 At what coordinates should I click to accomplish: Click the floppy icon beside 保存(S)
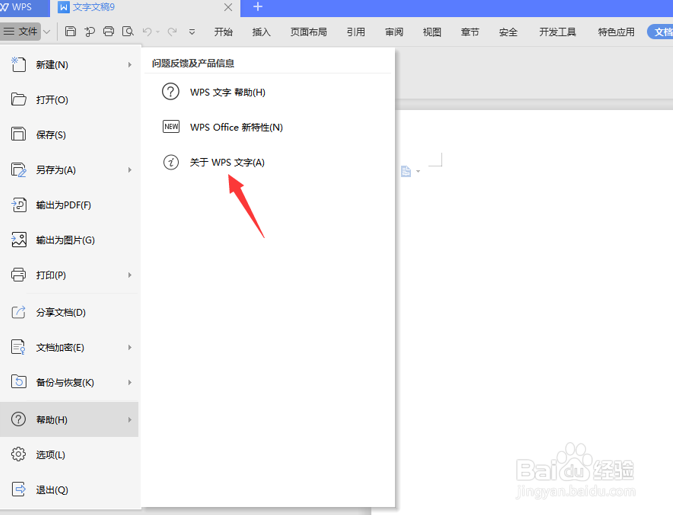click(18, 134)
